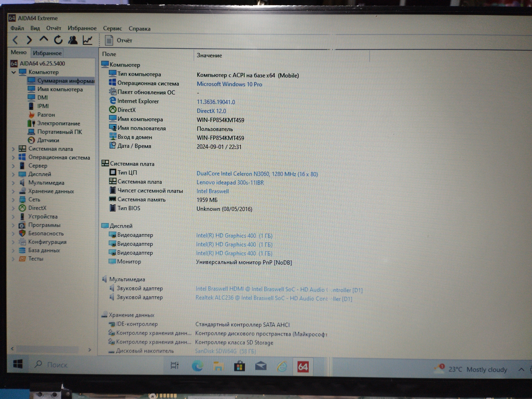Open the Справка menu

coord(139,29)
